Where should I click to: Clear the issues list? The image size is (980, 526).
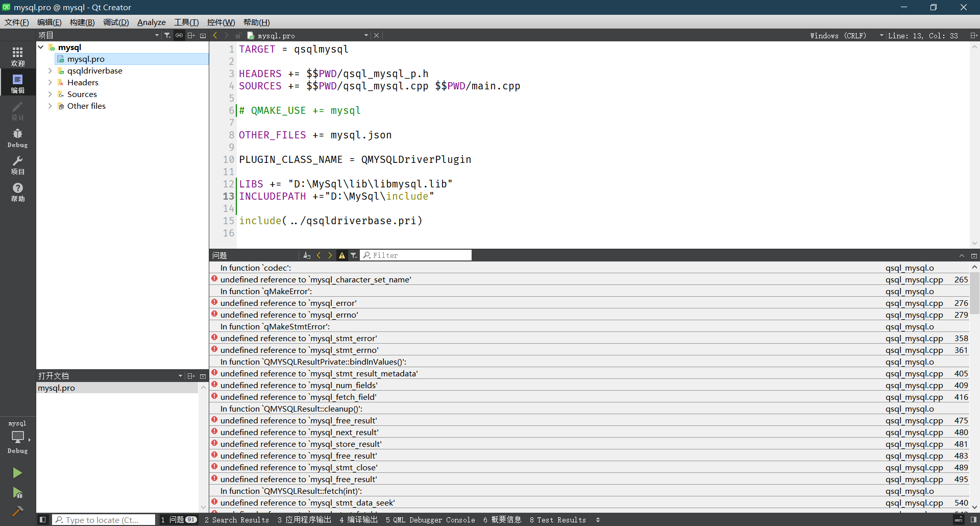click(307, 255)
